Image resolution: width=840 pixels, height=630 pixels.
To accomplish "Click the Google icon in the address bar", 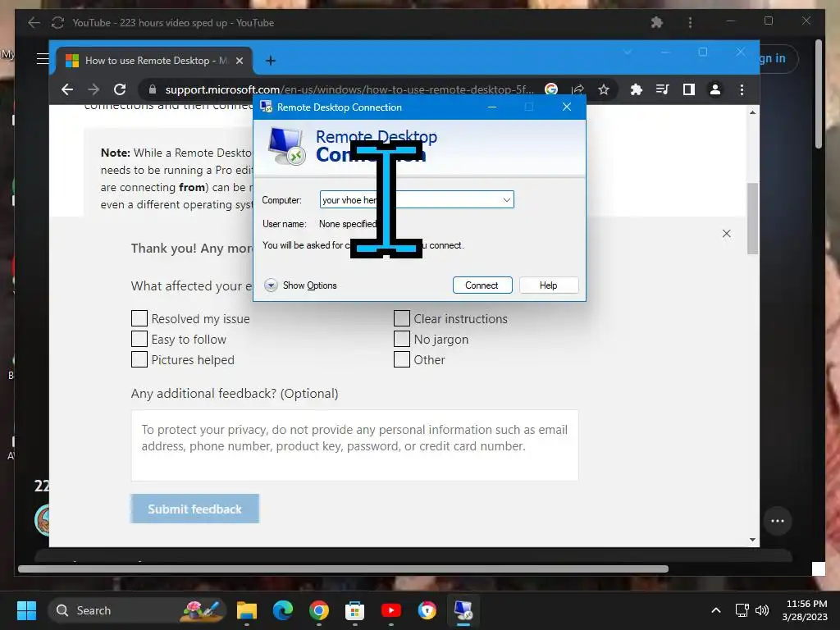I will (x=551, y=89).
